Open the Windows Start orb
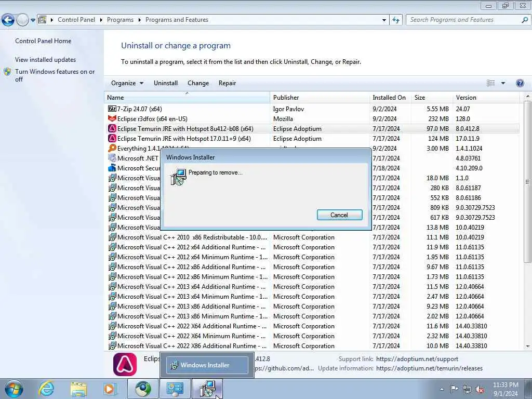The height and width of the screenshot is (399, 532). [14, 389]
